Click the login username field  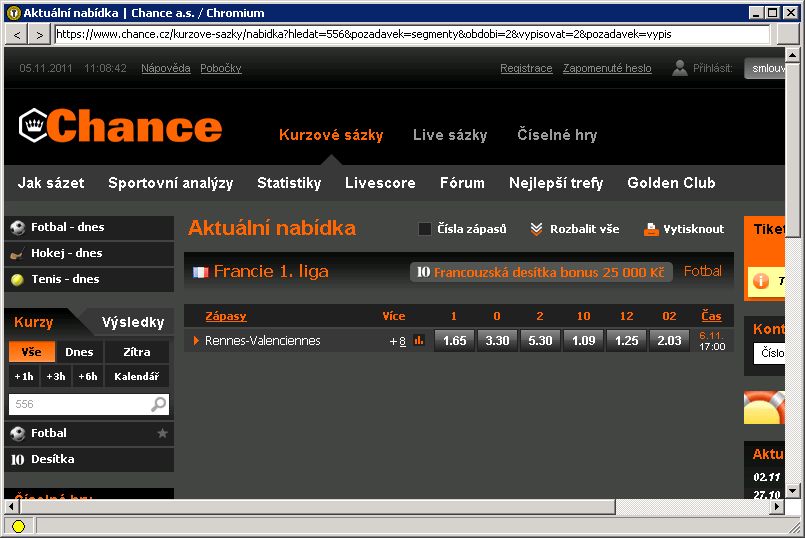point(765,68)
